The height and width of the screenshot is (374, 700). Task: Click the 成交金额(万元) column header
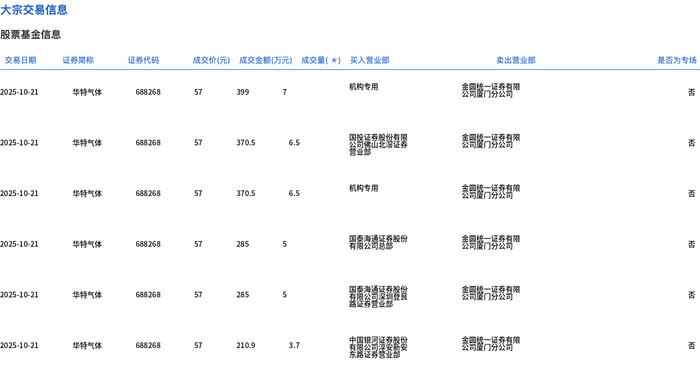[266, 60]
